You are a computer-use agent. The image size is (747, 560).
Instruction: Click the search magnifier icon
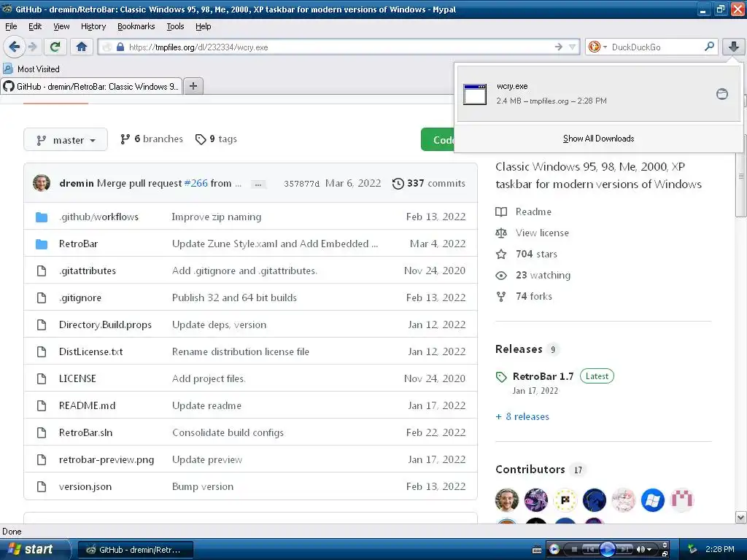(709, 47)
